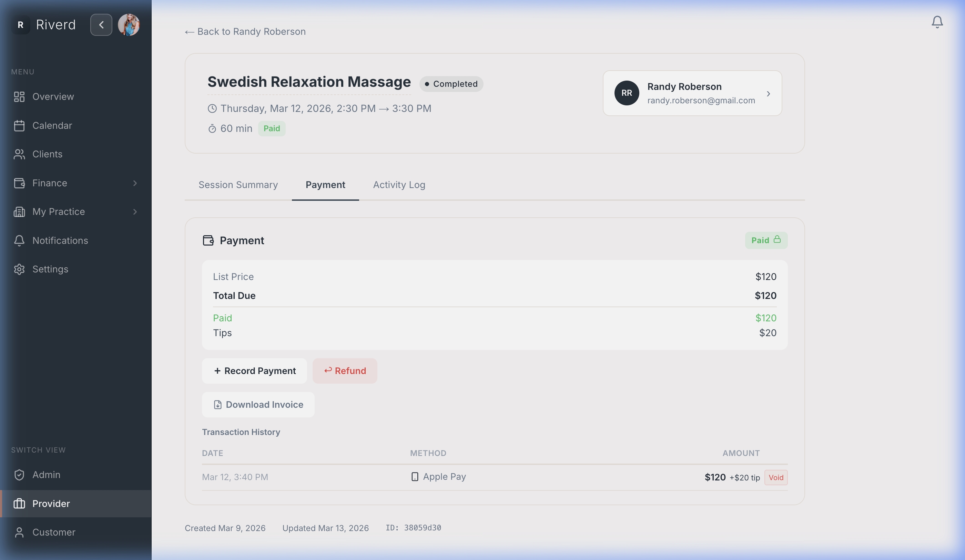
Task: Open the Clients section icon
Action: [20, 154]
